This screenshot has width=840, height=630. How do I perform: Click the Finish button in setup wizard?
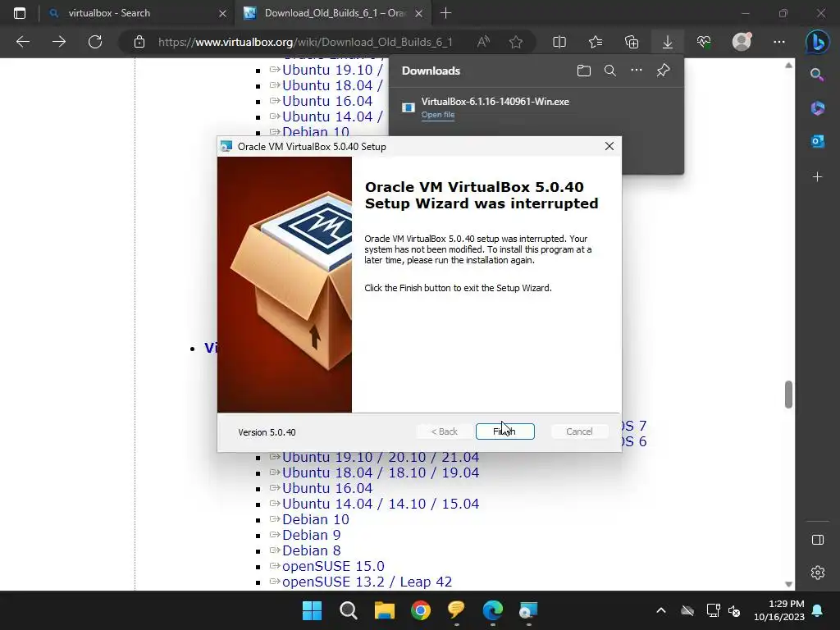[x=504, y=431]
